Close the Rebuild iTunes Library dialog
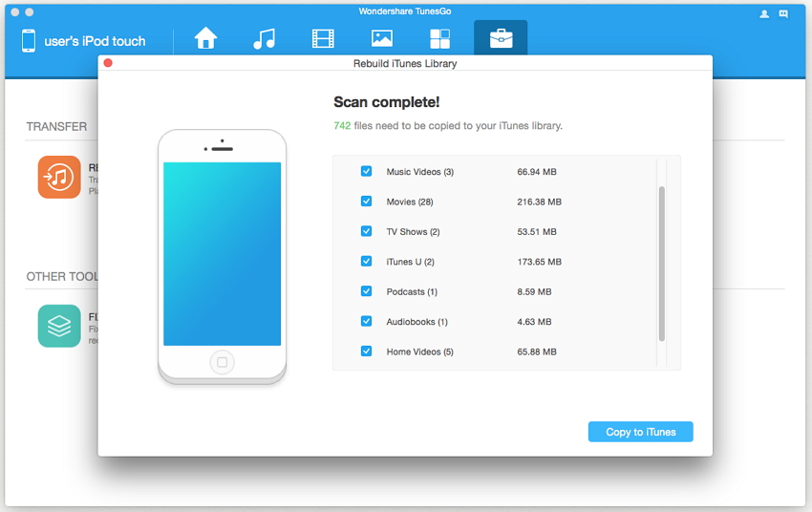The width and height of the screenshot is (812, 512). [108, 63]
